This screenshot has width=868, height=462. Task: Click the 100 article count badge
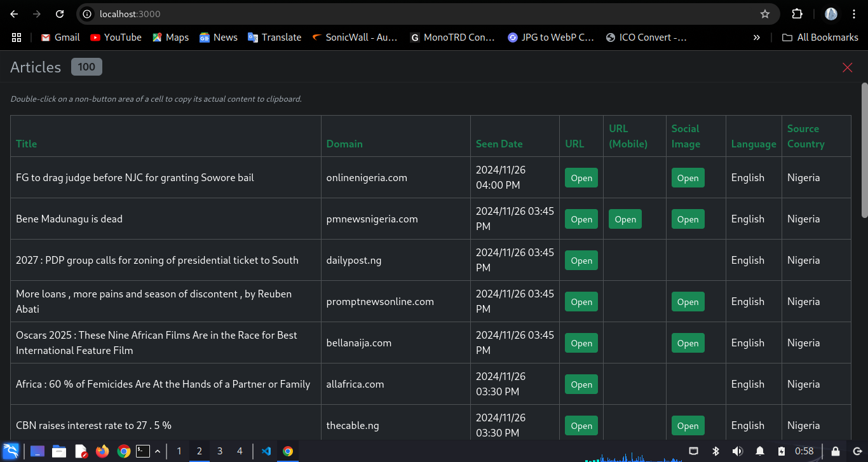(x=86, y=67)
